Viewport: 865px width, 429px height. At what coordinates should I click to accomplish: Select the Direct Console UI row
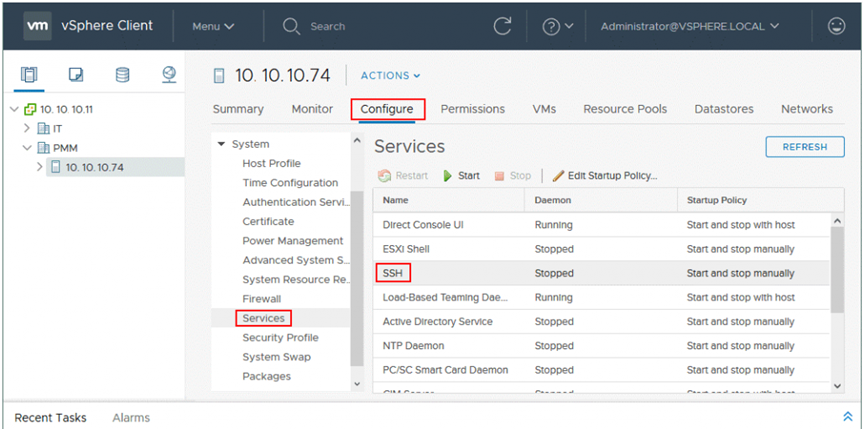coord(601,225)
